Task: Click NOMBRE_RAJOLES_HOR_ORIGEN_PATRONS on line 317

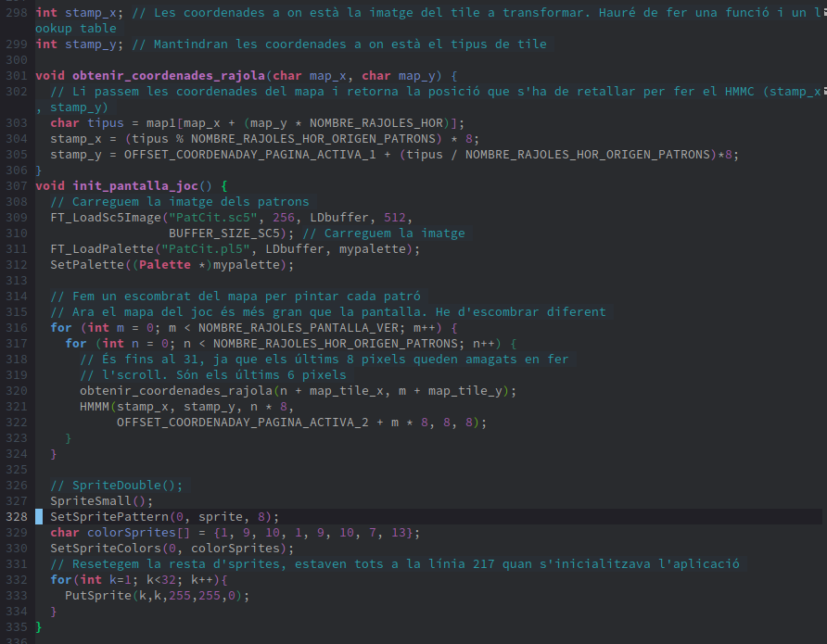Action: pyautogui.click(x=336, y=344)
